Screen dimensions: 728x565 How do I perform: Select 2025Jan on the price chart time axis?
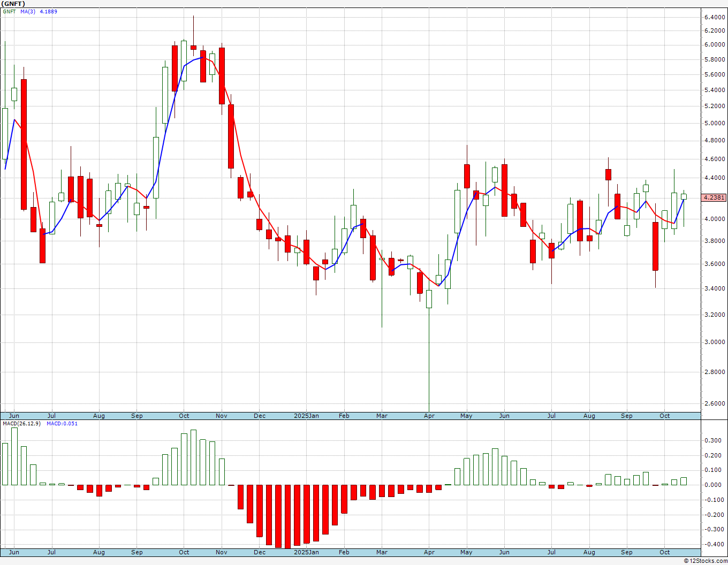[x=307, y=416]
